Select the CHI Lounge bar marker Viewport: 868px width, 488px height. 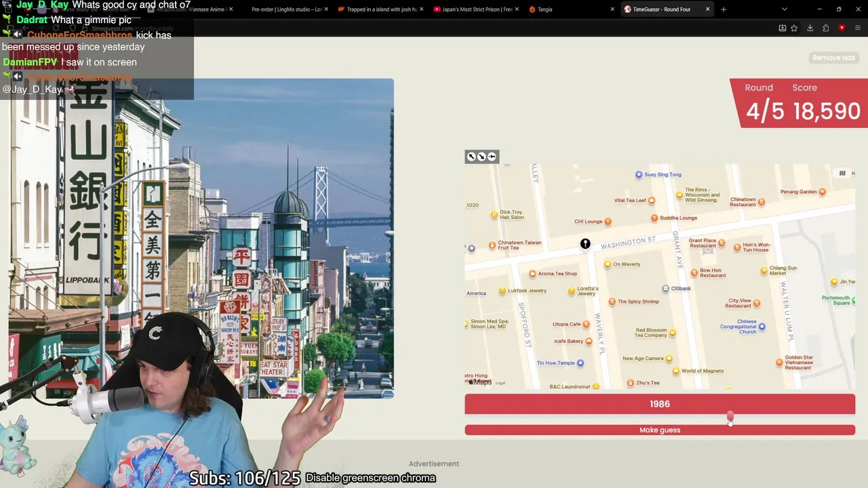[x=608, y=222]
